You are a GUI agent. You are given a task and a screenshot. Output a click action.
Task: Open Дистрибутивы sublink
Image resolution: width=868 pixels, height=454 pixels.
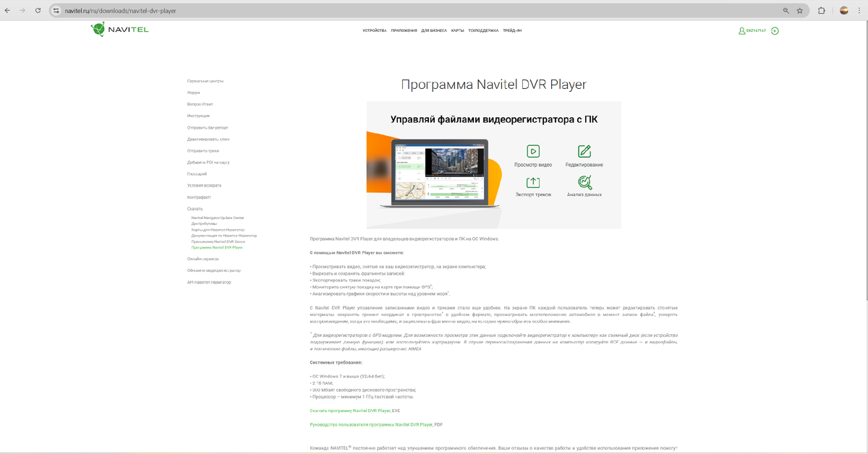coord(204,223)
